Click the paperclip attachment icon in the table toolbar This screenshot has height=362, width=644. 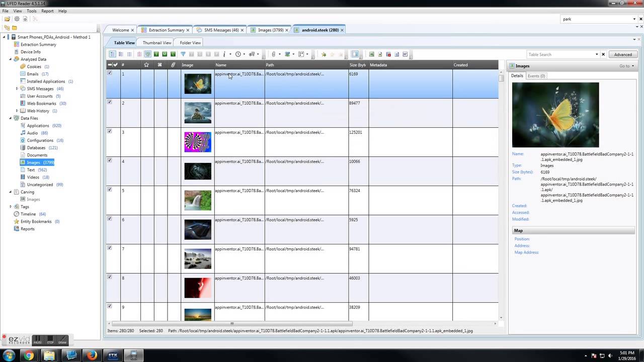tap(273, 54)
